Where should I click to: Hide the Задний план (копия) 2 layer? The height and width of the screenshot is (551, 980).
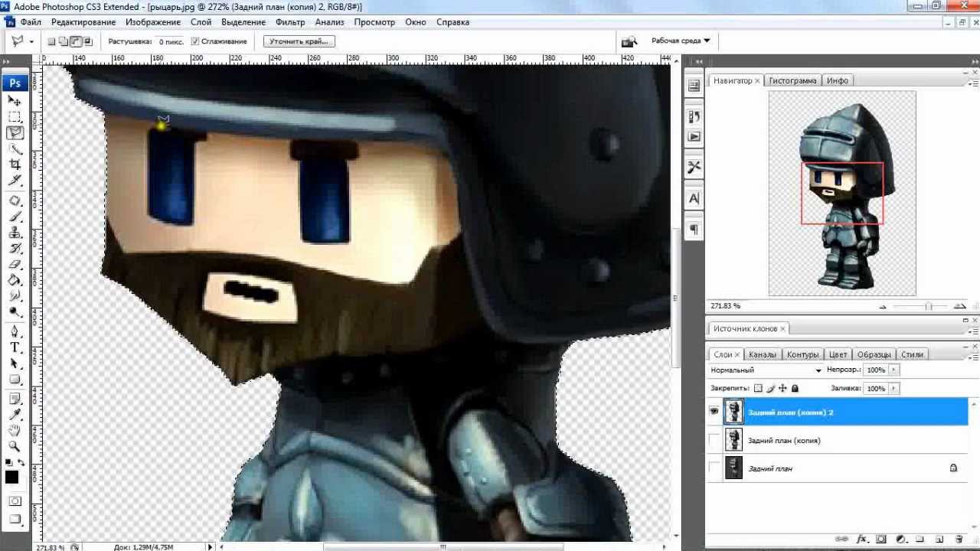[x=714, y=412]
